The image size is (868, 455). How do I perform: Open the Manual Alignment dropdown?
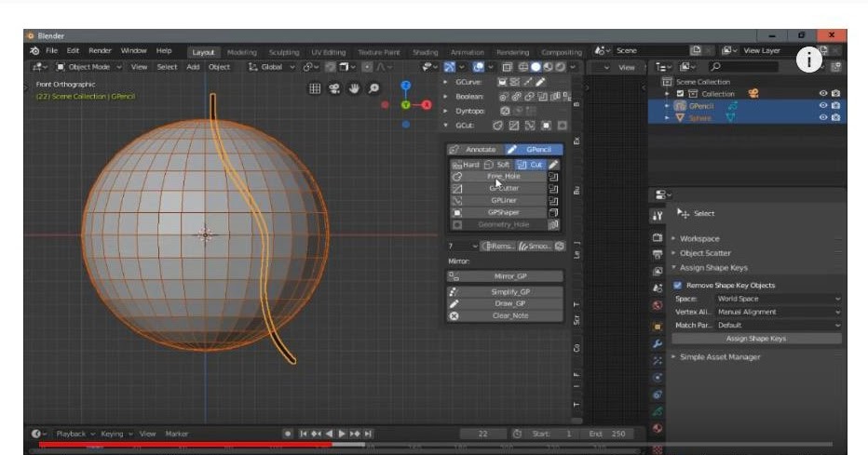778,313
